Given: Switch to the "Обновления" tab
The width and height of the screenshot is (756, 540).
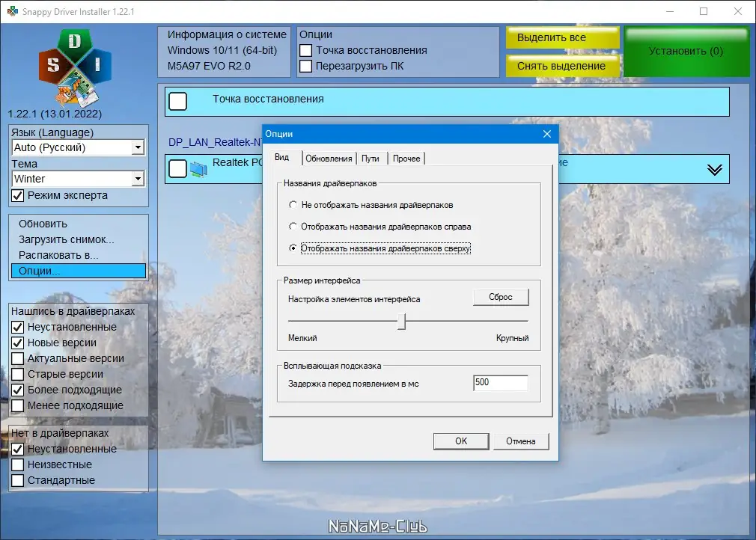Looking at the screenshot, I should click(329, 158).
